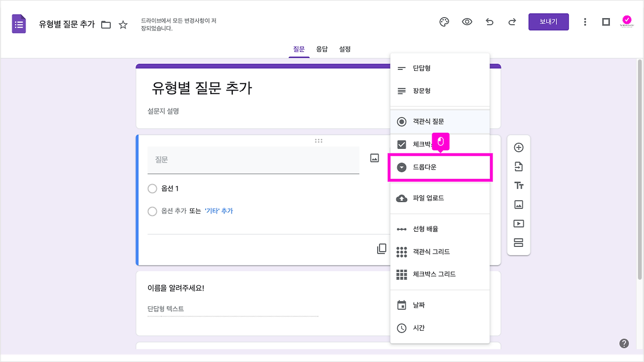The width and height of the screenshot is (644, 362).
Task: Click the radio circle next to 옵션 추가
Action: pos(152,211)
